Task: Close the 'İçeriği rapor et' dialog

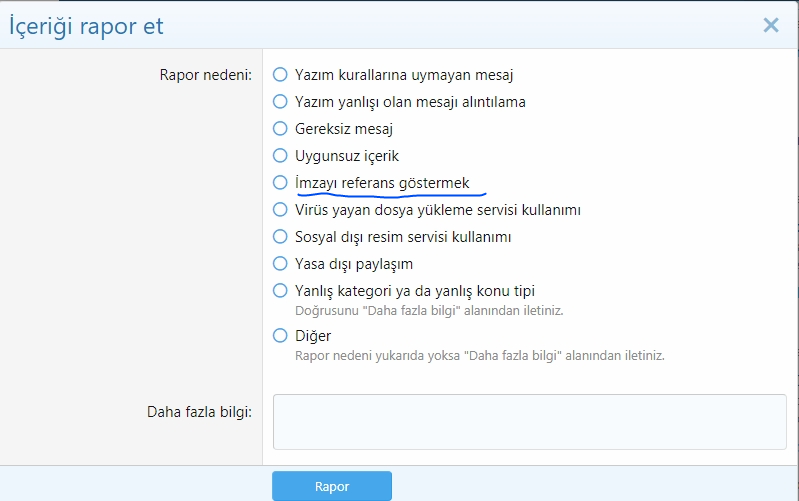Action: click(770, 25)
